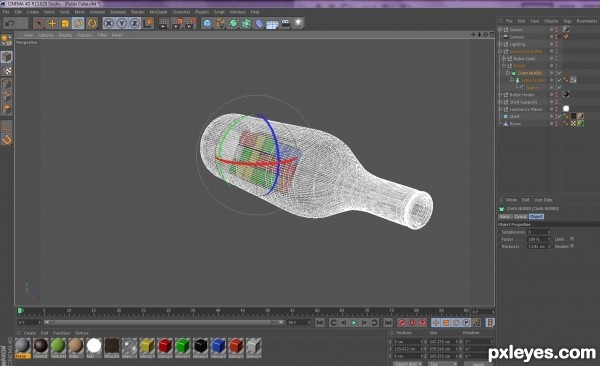Click the Undo arrow icon
The height and width of the screenshot is (366, 600).
(x=10, y=23)
